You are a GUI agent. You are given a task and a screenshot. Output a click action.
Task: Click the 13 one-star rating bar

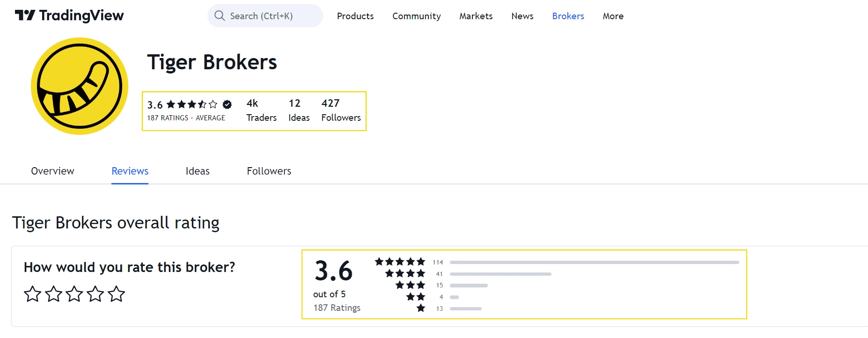466,309
